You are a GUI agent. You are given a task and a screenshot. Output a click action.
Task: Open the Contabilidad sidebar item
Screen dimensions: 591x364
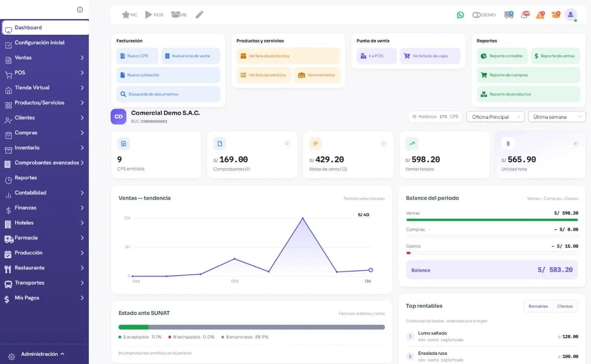pos(44,193)
